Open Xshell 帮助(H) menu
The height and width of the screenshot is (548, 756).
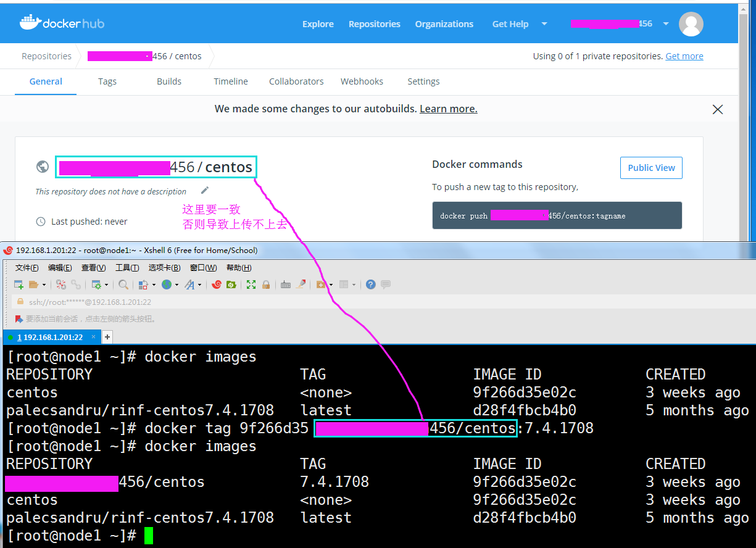239,267
